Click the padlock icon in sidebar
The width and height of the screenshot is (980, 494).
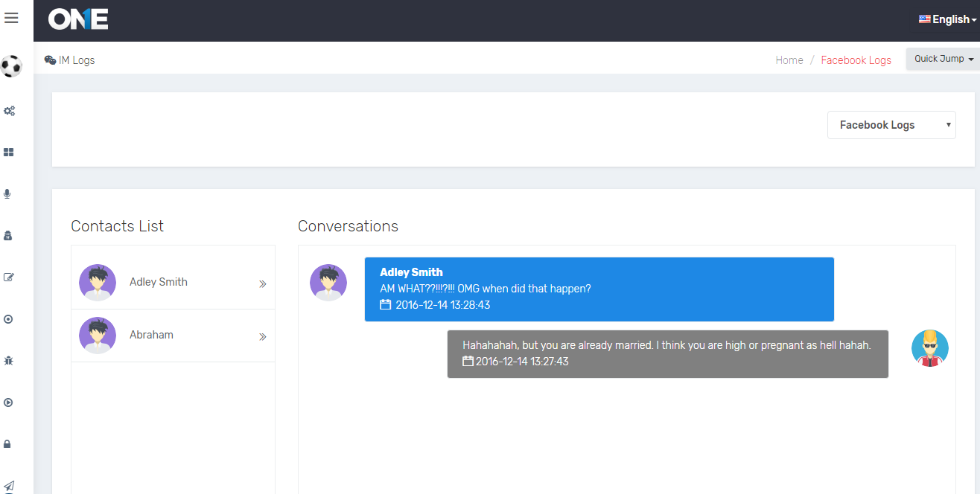click(8, 444)
